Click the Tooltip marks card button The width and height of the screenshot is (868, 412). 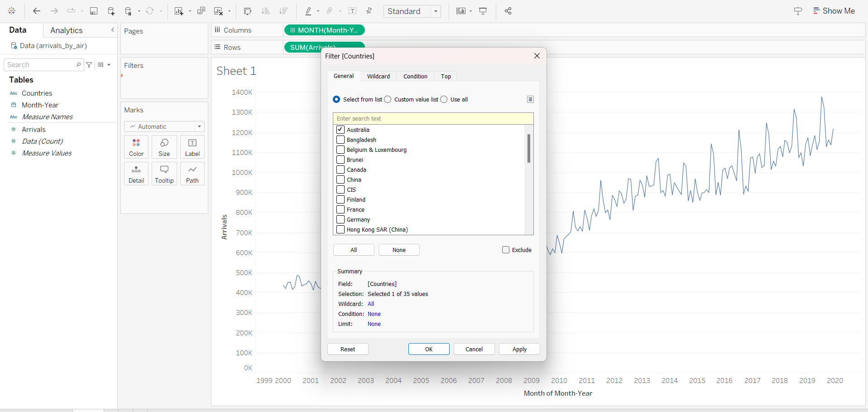(x=164, y=174)
